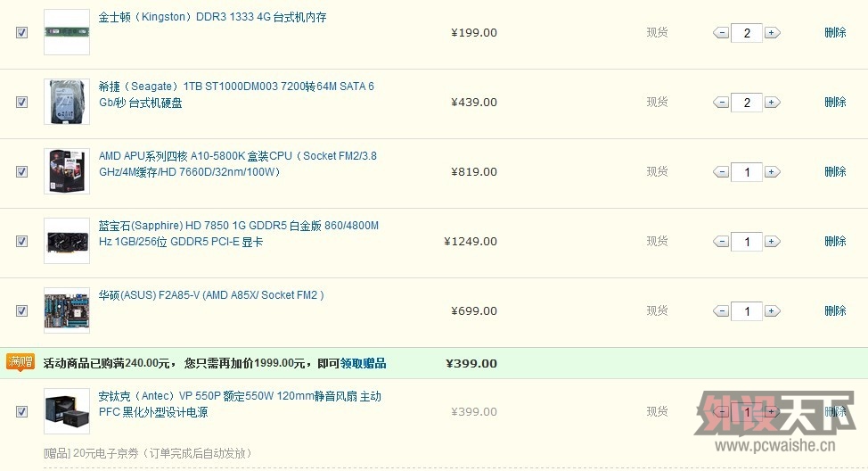The image size is (868, 471).
Task: Increase quantity of Kingston DDR3 memory
Action: click(772, 33)
